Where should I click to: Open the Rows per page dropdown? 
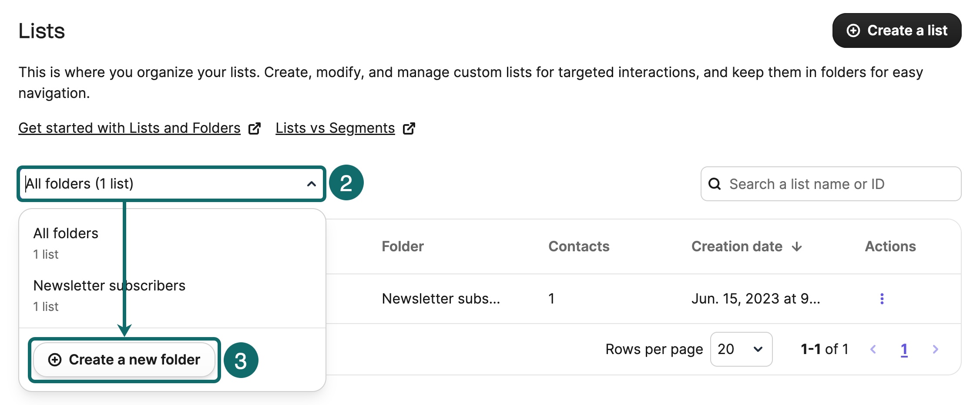pos(741,349)
